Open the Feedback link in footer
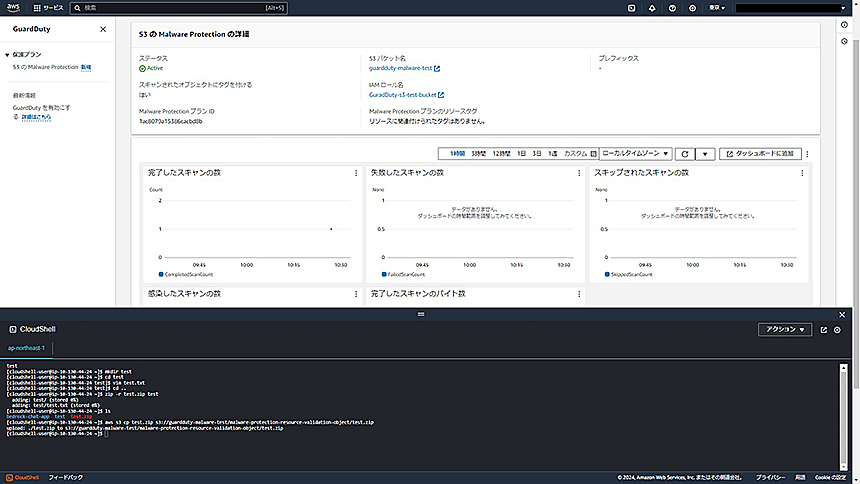This screenshot has width=860, height=484. [x=66, y=477]
